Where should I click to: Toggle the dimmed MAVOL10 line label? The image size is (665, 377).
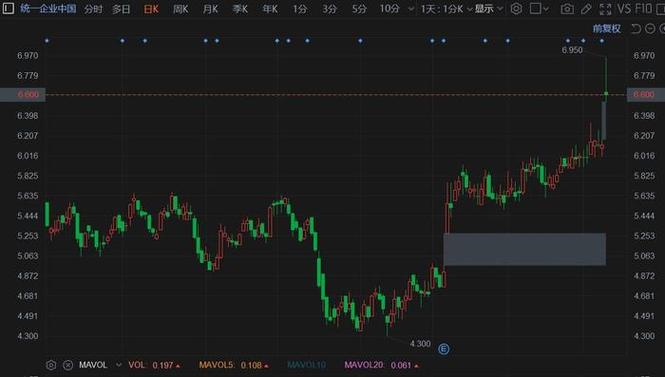[x=306, y=365]
